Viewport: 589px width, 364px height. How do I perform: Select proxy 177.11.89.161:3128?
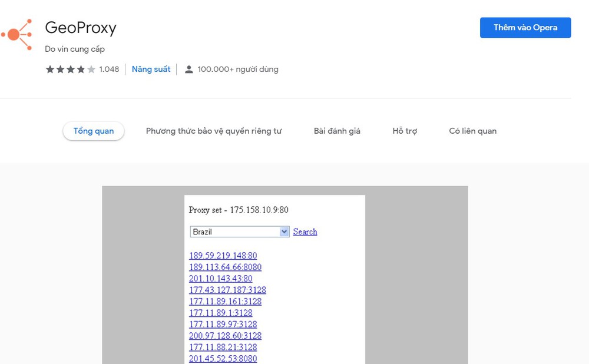coord(226,301)
